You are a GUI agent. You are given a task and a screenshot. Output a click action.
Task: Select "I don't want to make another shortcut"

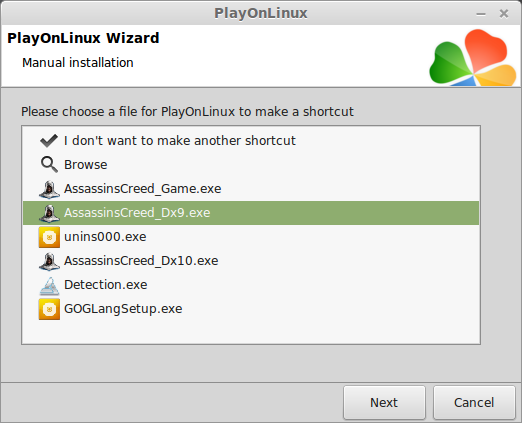[180, 141]
